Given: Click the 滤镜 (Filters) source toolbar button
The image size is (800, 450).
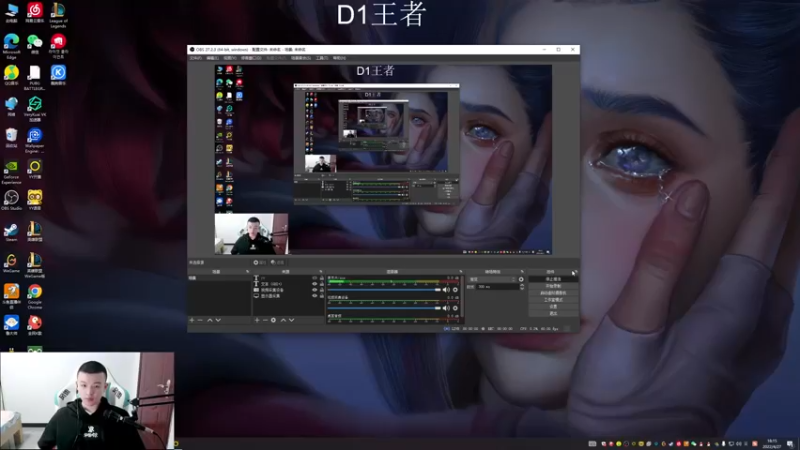Looking at the screenshot, I should (278, 262).
